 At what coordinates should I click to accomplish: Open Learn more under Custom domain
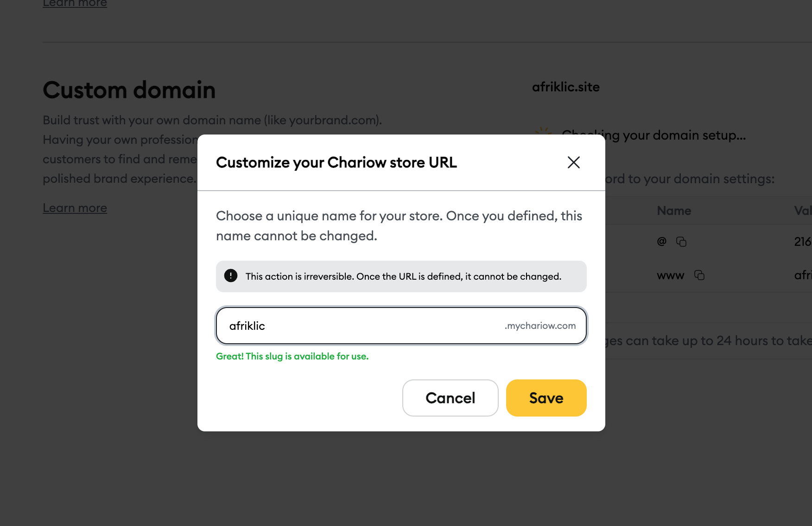point(75,208)
